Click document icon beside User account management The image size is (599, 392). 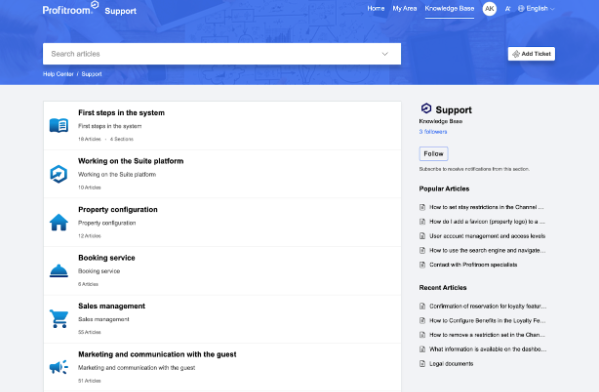pyautogui.click(x=422, y=236)
